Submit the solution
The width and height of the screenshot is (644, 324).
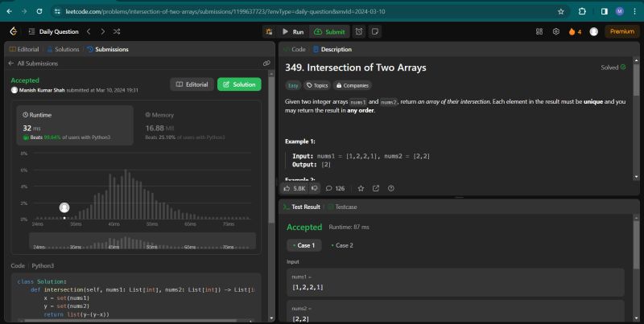[x=330, y=31]
